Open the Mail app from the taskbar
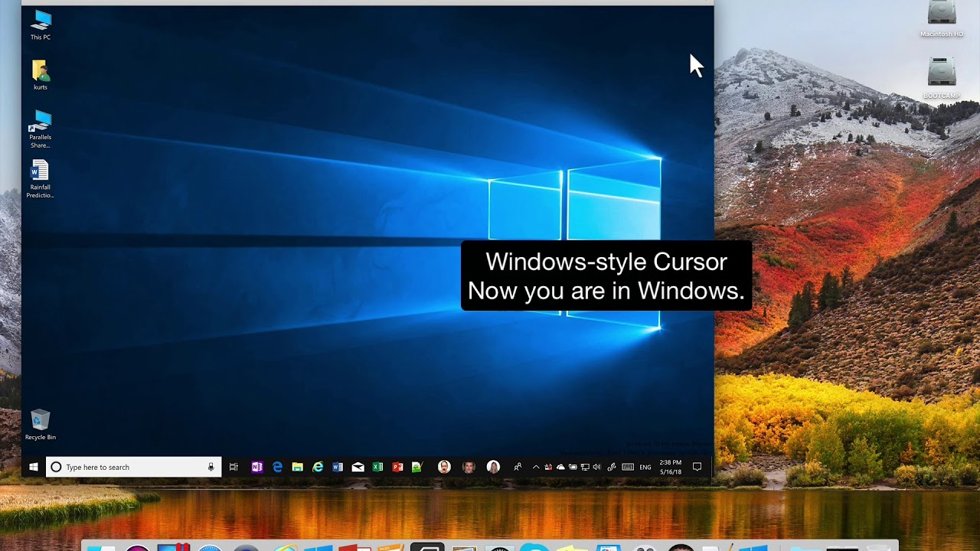This screenshot has width=980, height=551. 358,467
